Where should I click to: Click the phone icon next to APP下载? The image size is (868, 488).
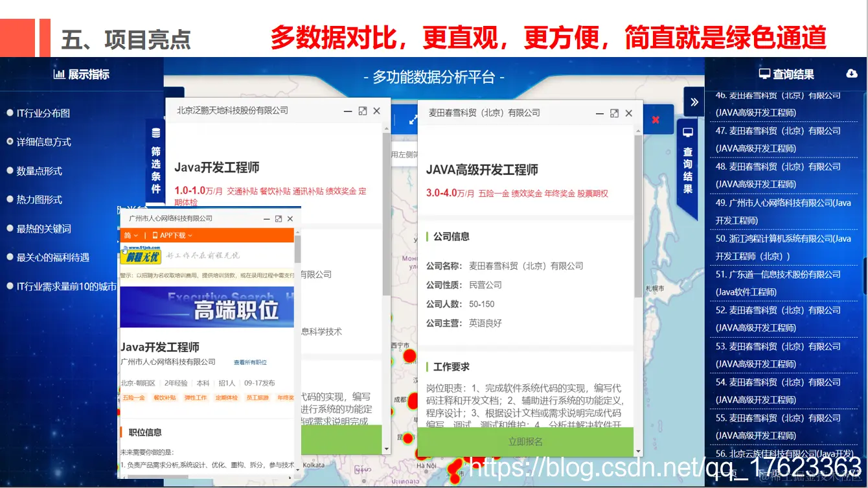click(156, 236)
